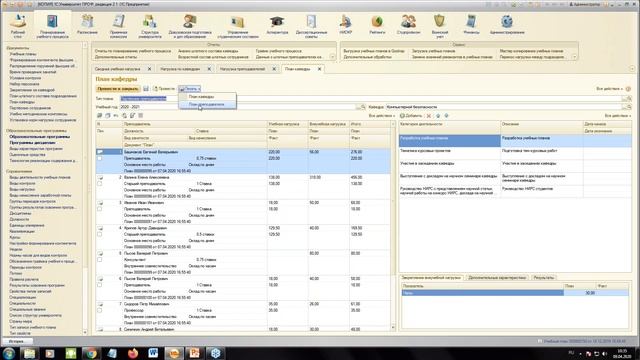This screenshot has width=640, height=360.
Task: Click the last icon in the teachers table toolbar
Action: point(140,116)
